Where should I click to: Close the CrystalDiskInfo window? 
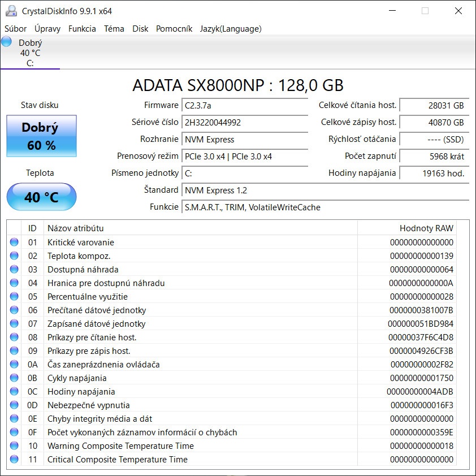coord(458,11)
